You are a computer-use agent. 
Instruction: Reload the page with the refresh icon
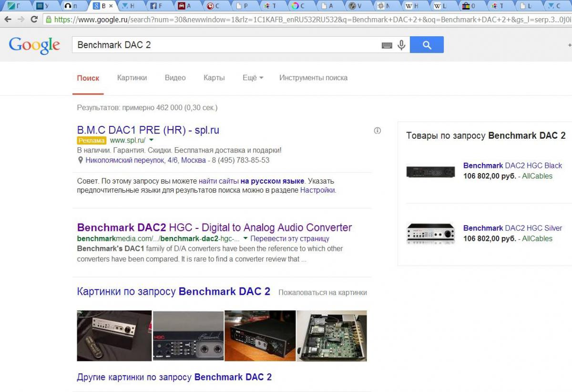click(34, 20)
